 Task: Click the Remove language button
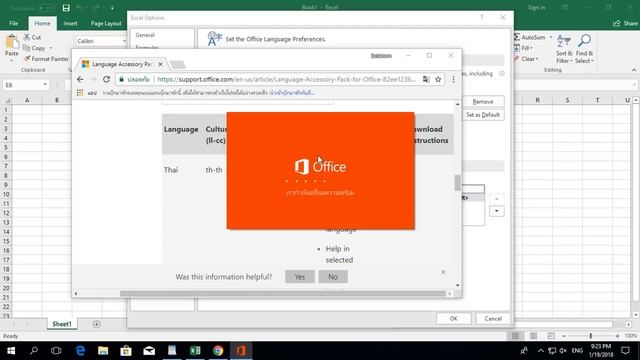(483, 102)
